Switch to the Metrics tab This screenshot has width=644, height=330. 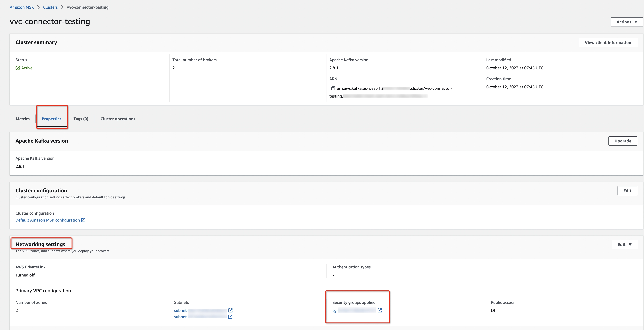point(23,119)
